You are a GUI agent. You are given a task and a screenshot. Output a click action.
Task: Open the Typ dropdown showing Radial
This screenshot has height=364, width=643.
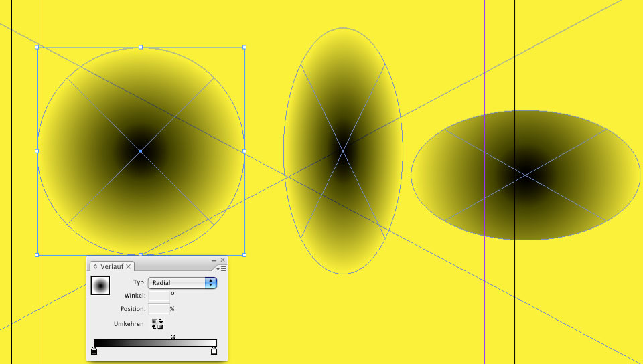click(x=182, y=282)
